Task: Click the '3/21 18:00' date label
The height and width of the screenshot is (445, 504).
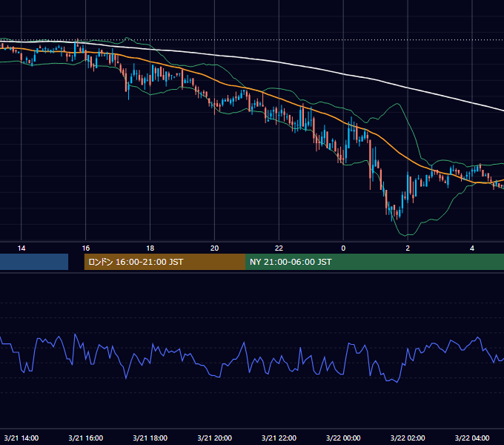Action: tap(150, 438)
